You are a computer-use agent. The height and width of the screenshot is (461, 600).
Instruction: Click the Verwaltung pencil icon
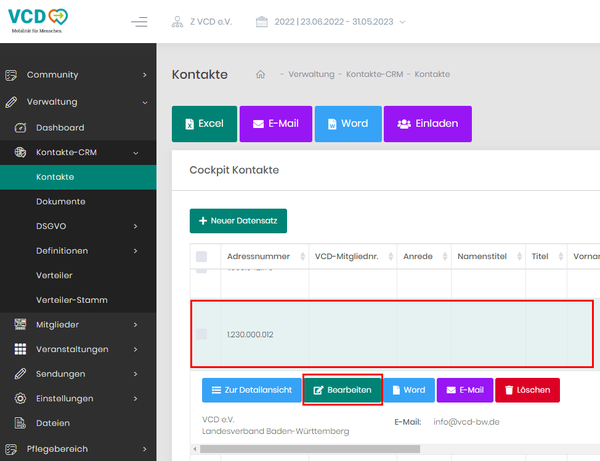tap(11, 102)
